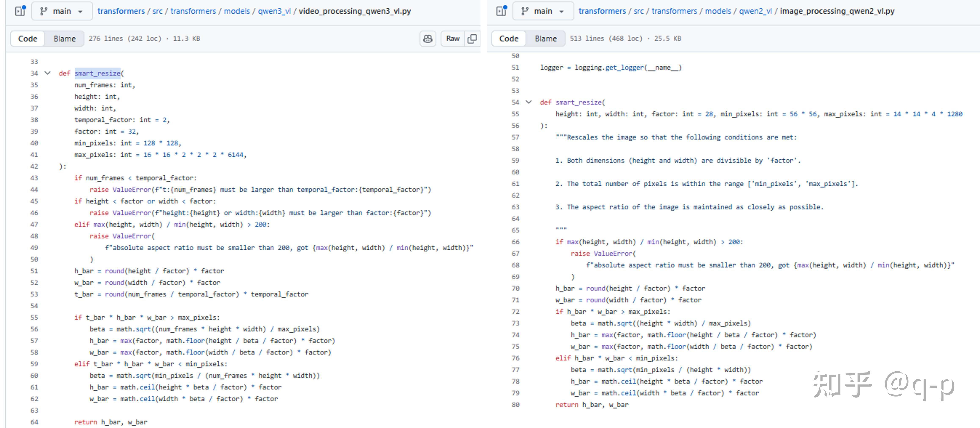Screen dimensions: 980x428
Task: Click highlighted smart_resize function name
Action: click(97, 73)
